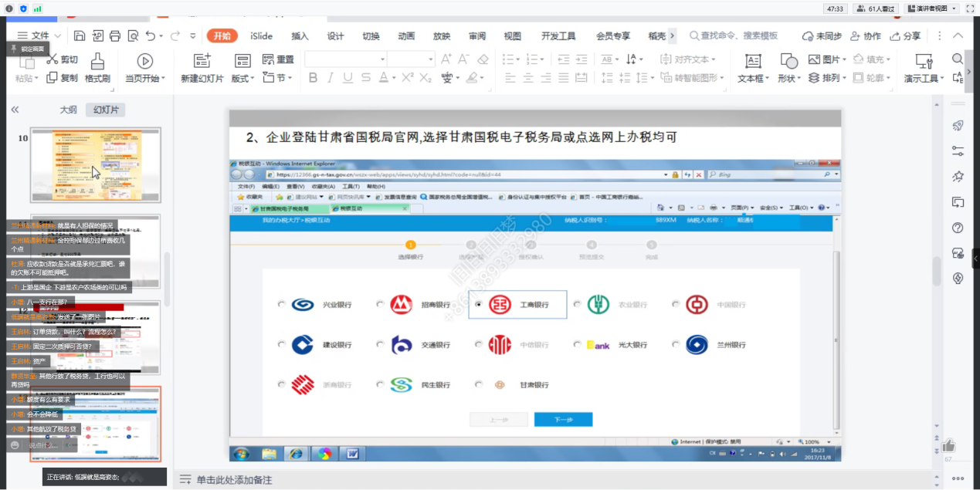Select slide 10 thumbnail
980x490 pixels.
pyautogui.click(x=95, y=165)
